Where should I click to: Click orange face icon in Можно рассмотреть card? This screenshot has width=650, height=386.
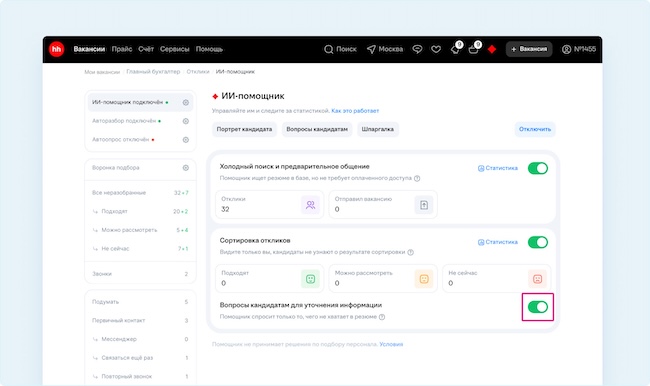[x=424, y=279]
